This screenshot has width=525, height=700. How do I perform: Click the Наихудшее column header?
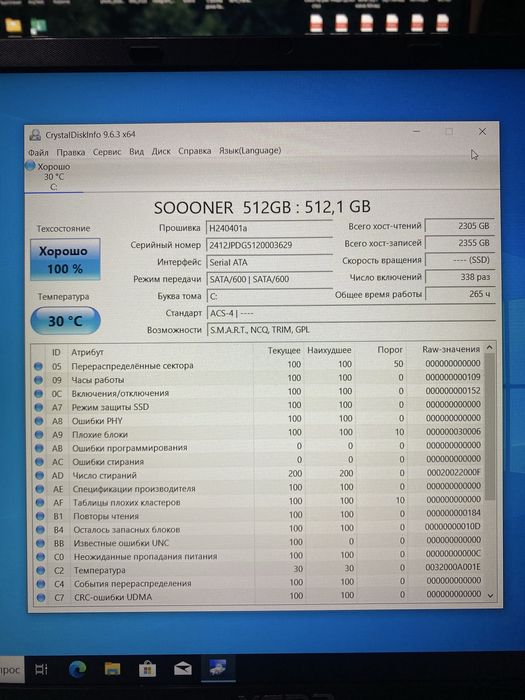[x=329, y=350]
